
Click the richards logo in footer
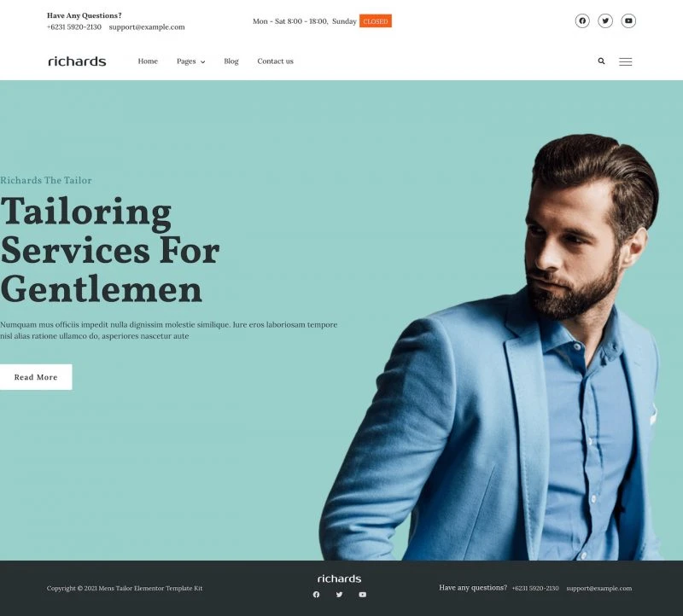pyautogui.click(x=339, y=578)
